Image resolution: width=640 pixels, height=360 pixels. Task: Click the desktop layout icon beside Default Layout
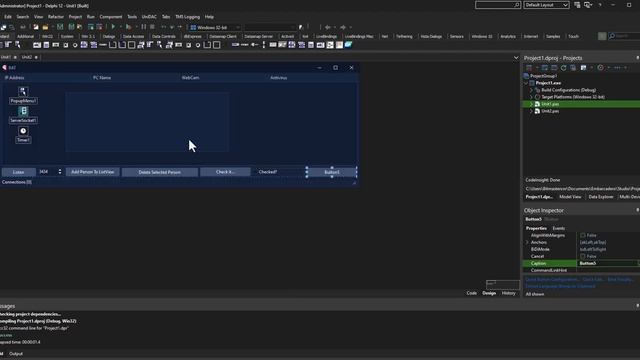click(x=577, y=5)
